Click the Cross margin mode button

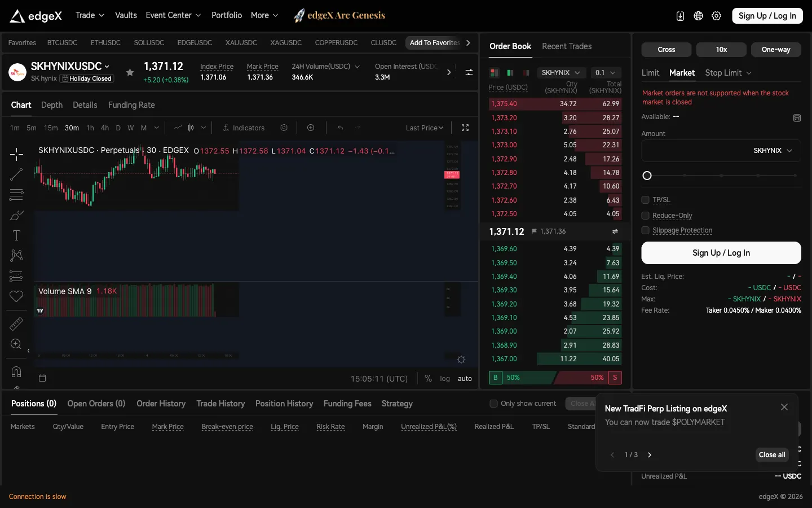[x=667, y=50]
